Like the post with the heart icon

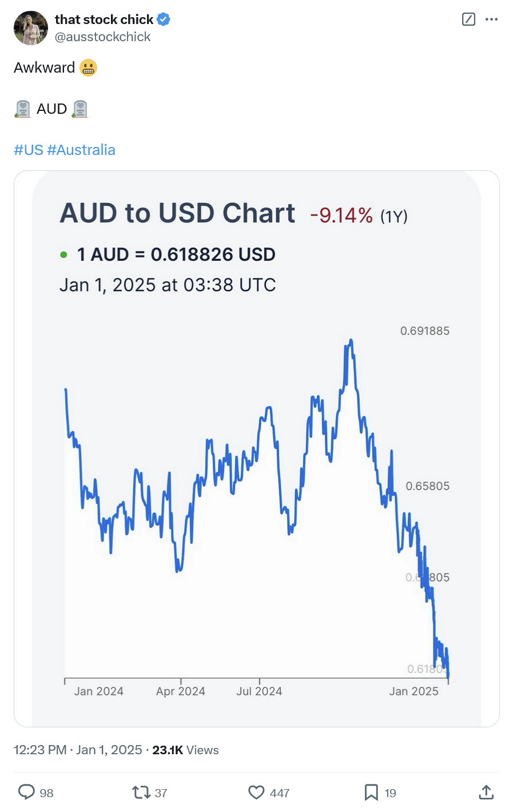tap(256, 792)
